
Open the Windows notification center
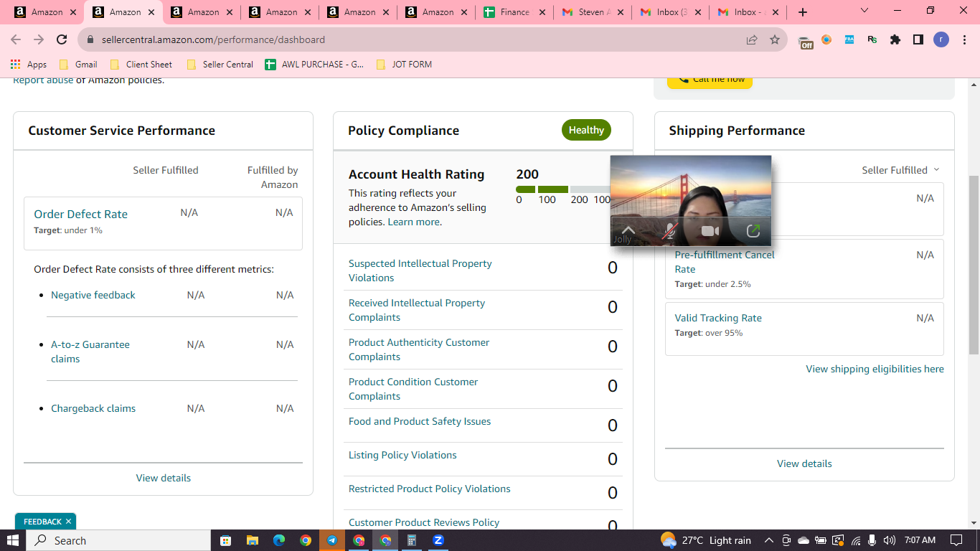point(956,540)
